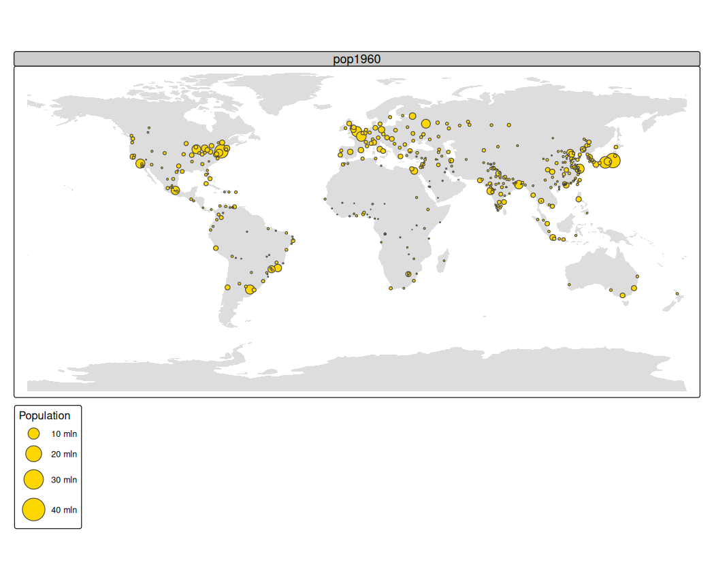Click the Buenos Aires bubble in Argentina
The width and height of the screenshot is (714, 588).
click(x=250, y=289)
